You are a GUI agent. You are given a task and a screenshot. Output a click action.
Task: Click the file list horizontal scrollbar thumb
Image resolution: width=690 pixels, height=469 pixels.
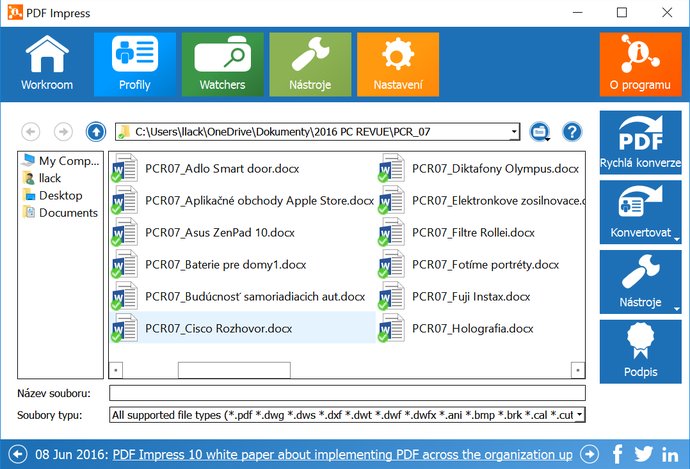(234, 370)
